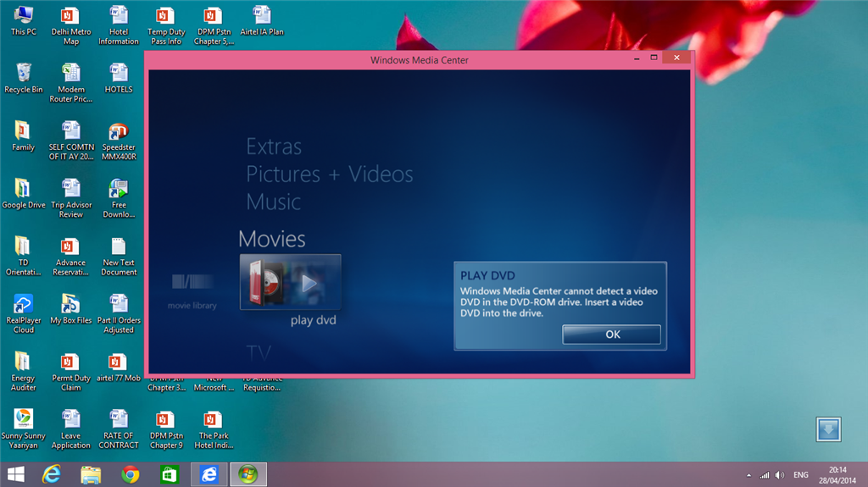Open Part II Orders Adjusted document

click(x=119, y=313)
